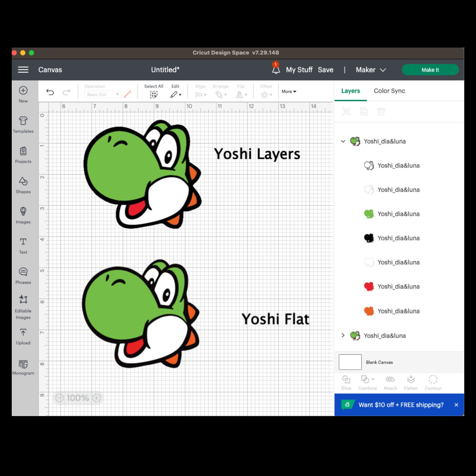Open the Maker machine selector
The height and width of the screenshot is (476, 476).
pyautogui.click(x=371, y=70)
